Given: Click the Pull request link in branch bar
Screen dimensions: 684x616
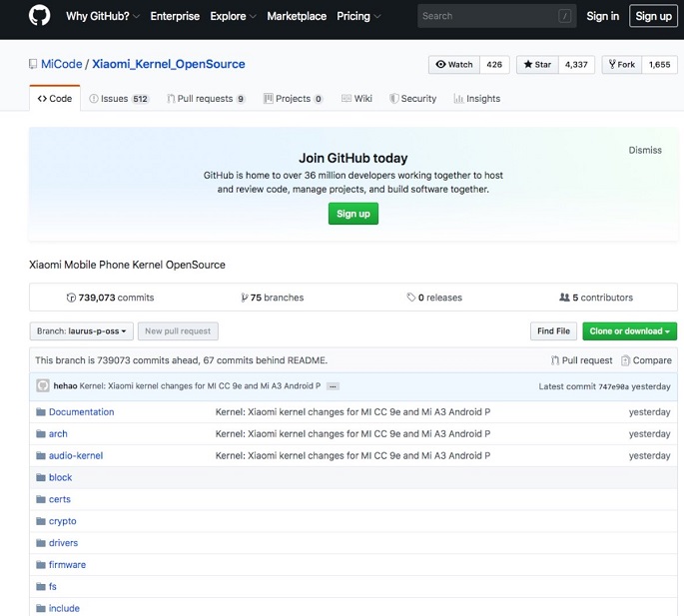Looking at the screenshot, I should coord(582,360).
